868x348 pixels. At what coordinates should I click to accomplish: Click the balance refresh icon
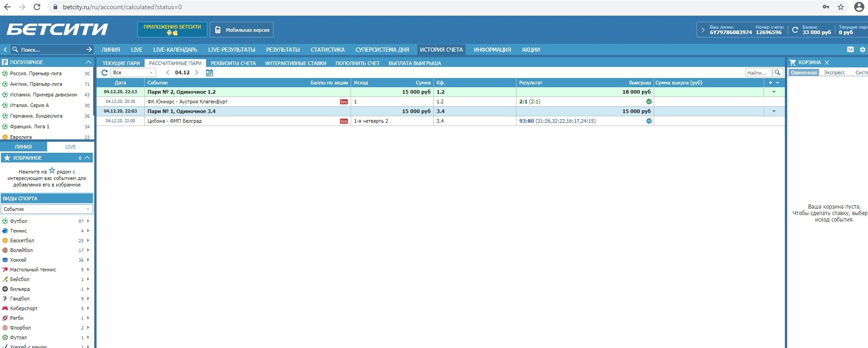(795, 30)
